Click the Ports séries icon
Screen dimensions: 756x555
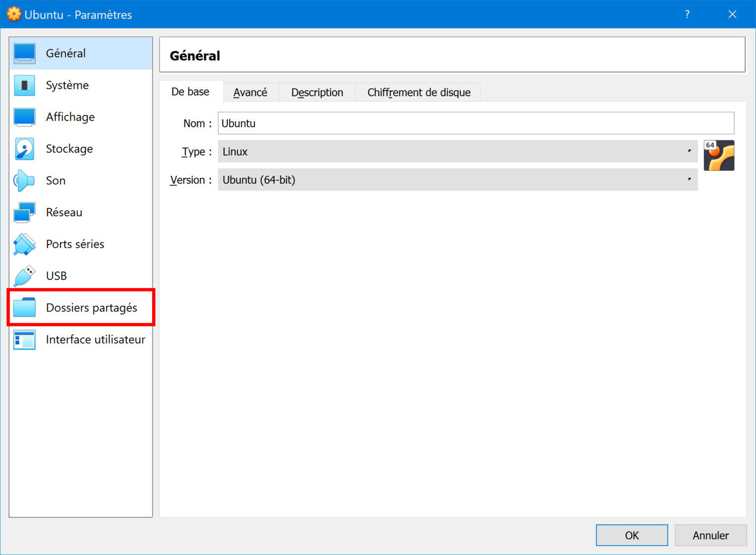(24, 244)
